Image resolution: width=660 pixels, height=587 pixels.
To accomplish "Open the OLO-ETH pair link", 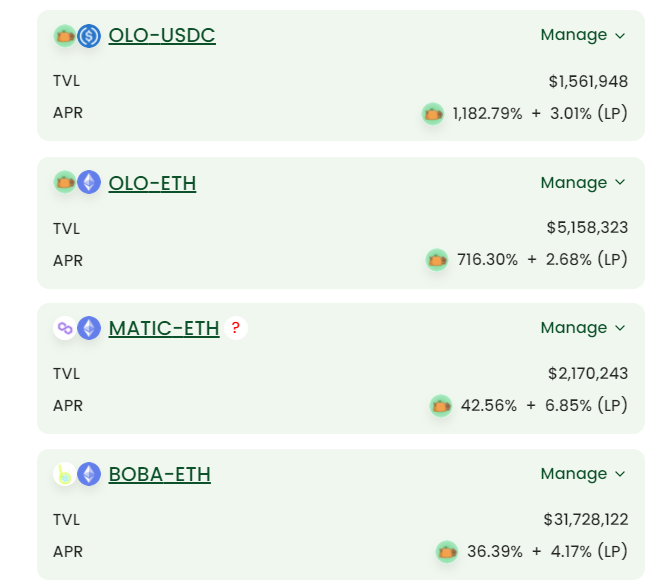I will pos(152,183).
